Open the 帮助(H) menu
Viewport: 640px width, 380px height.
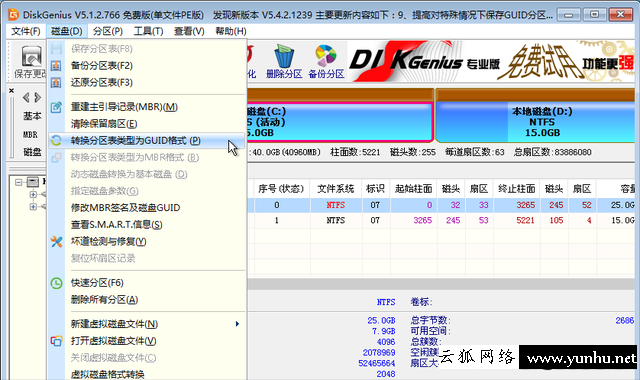(x=231, y=31)
